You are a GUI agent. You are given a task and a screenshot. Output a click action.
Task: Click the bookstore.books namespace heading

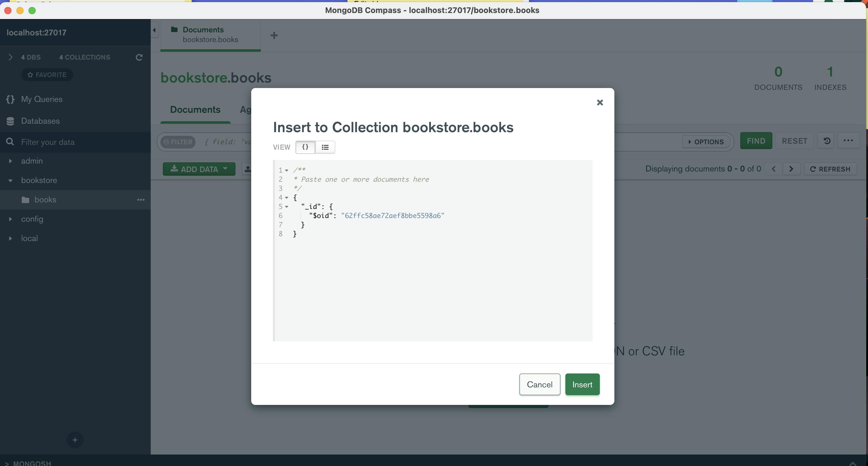point(216,78)
